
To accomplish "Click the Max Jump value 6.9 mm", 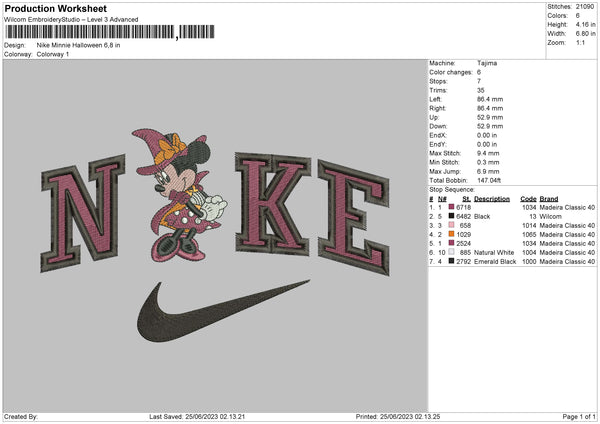I will (x=488, y=171).
